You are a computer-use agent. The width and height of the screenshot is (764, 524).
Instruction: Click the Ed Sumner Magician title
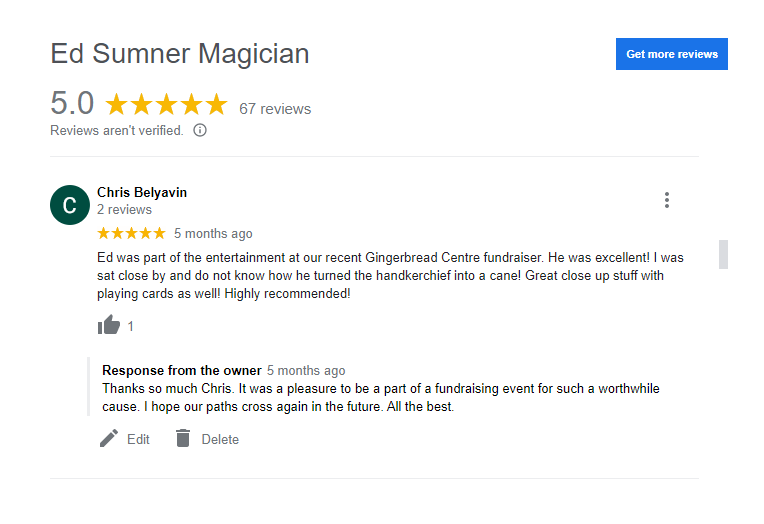coord(180,53)
